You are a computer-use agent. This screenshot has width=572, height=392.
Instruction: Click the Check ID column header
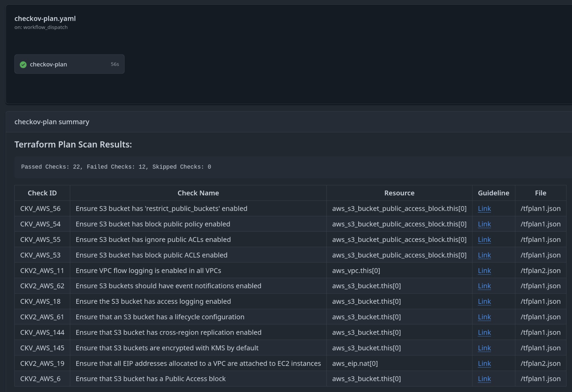click(x=42, y=193)
